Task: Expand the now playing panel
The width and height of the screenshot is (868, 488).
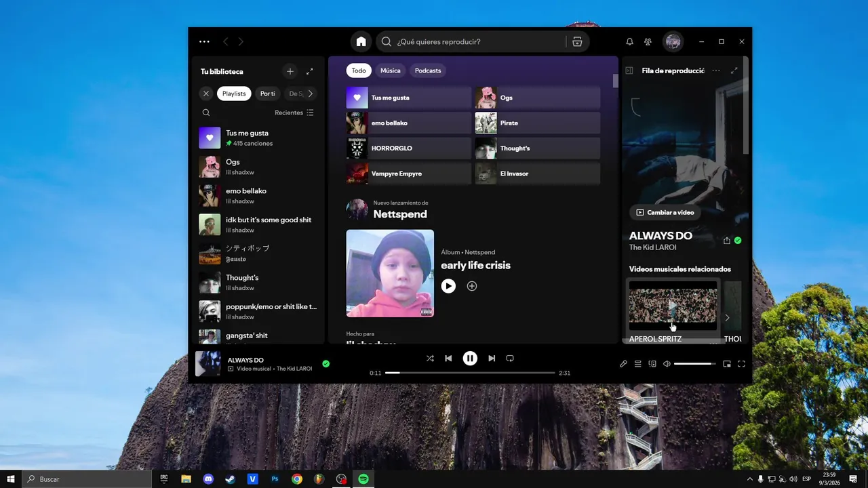Action: pyautogui.click(x=734, y=70)
